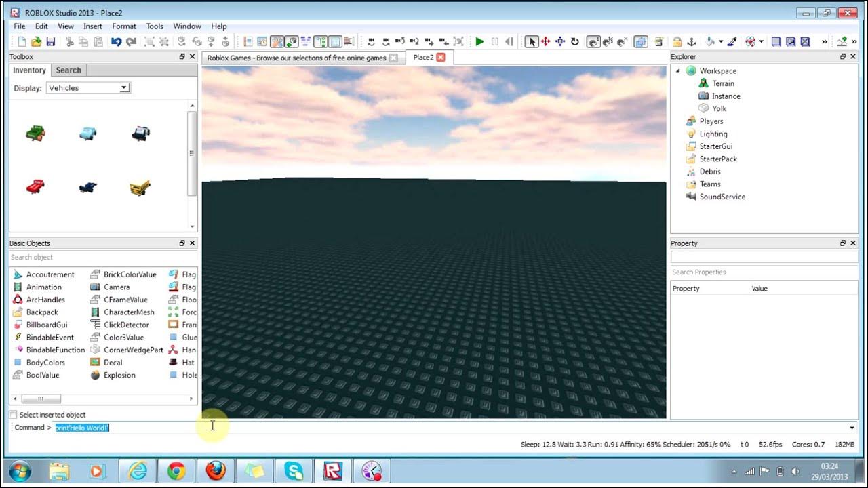Click the Terrain tool icon

coord(842,41)
